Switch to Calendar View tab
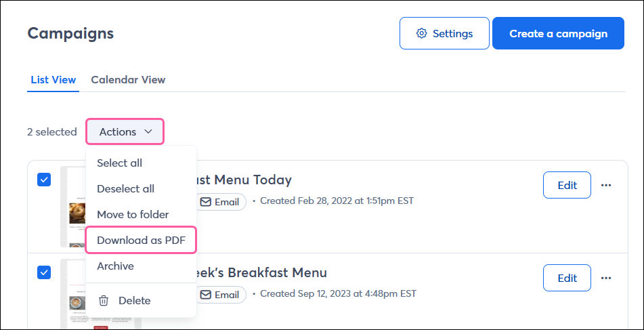 click(128, 80)
